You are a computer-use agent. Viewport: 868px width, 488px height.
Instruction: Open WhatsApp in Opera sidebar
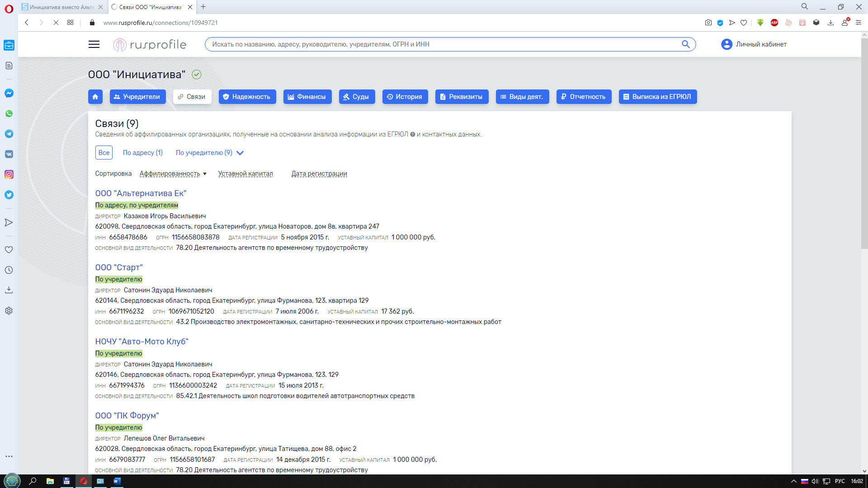click(x=9, y=113)
